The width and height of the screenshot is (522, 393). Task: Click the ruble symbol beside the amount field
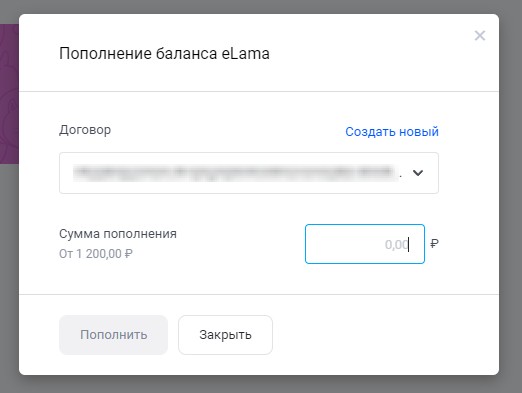434,244
